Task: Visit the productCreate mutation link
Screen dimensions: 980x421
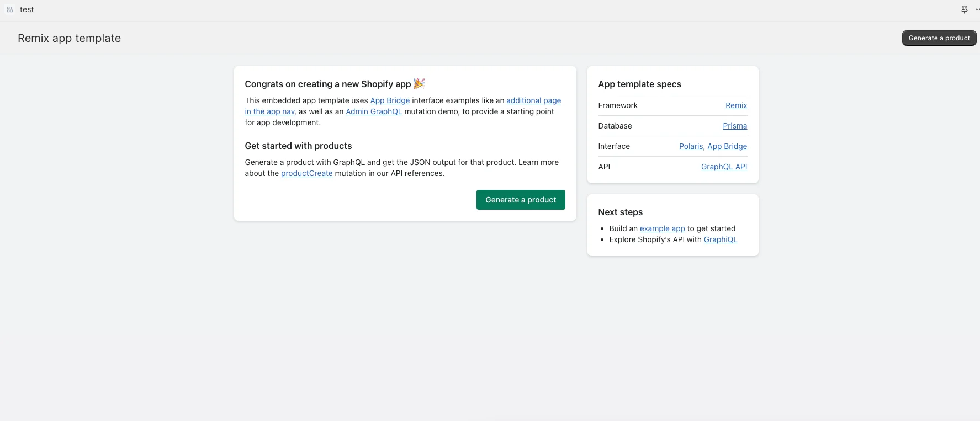Action: 306,173
